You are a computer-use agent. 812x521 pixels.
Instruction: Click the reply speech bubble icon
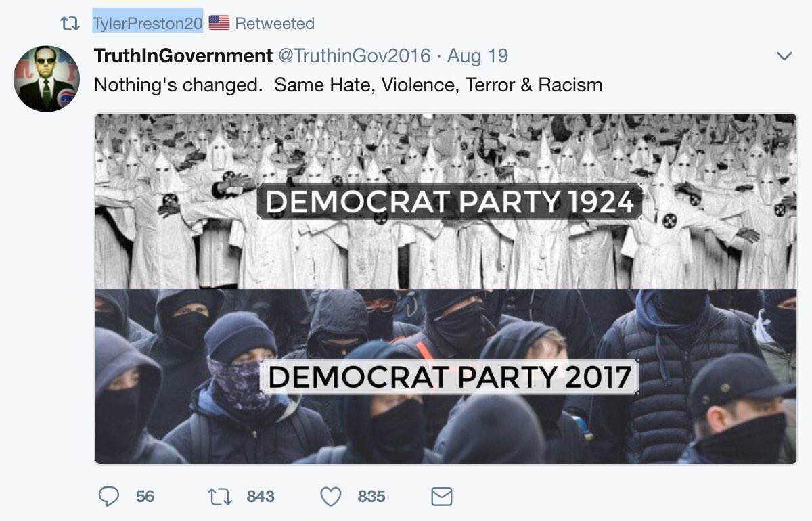108,497
